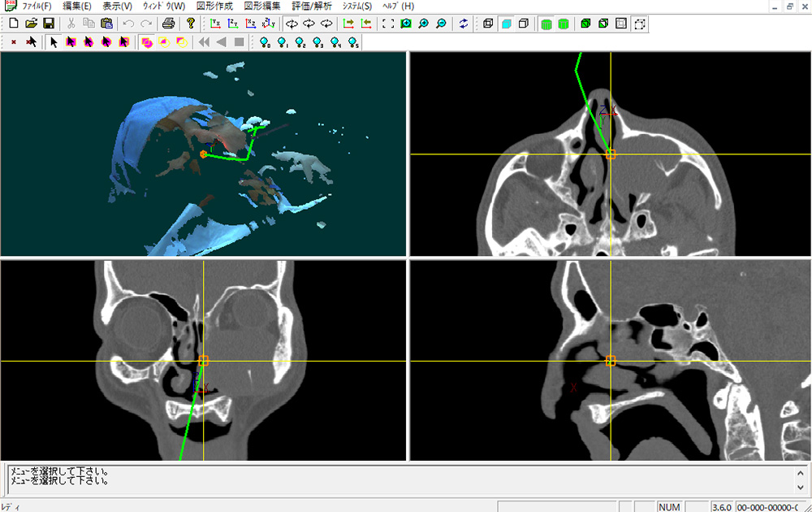
Task: Click the arrow with red X icon
Action: click(x=31, y=42)
